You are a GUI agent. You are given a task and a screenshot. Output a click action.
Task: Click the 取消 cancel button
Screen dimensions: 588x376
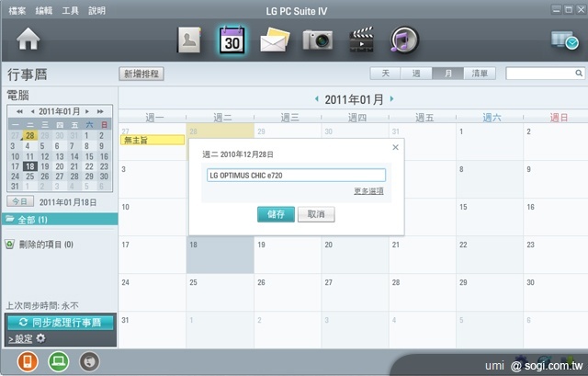pos(316,214)
